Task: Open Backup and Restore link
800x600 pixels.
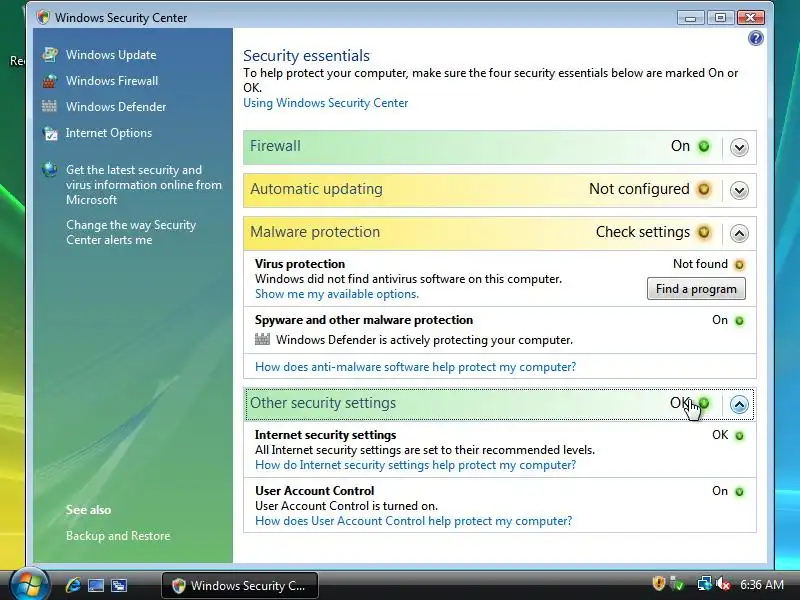Action: pos(118,536)
